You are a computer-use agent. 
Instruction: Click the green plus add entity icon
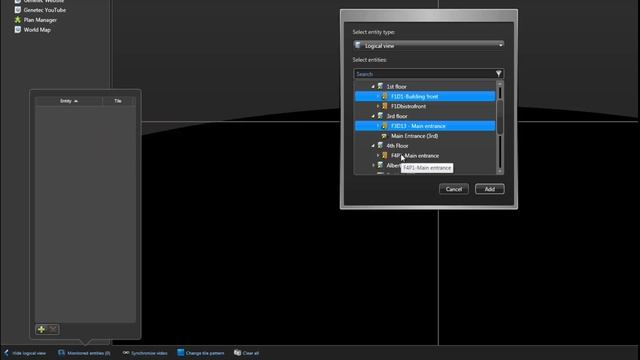pyautogui.click(x=41, y=329)
